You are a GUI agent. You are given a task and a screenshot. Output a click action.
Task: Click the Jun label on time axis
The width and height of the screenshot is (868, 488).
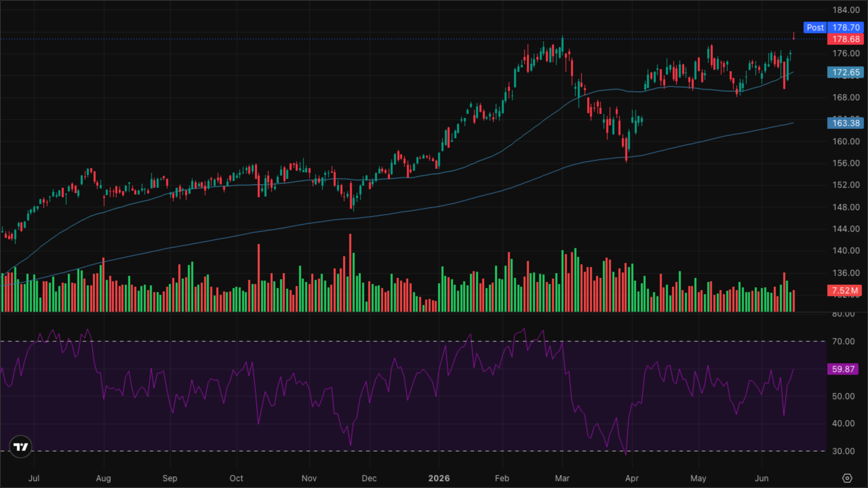[762, 478]
